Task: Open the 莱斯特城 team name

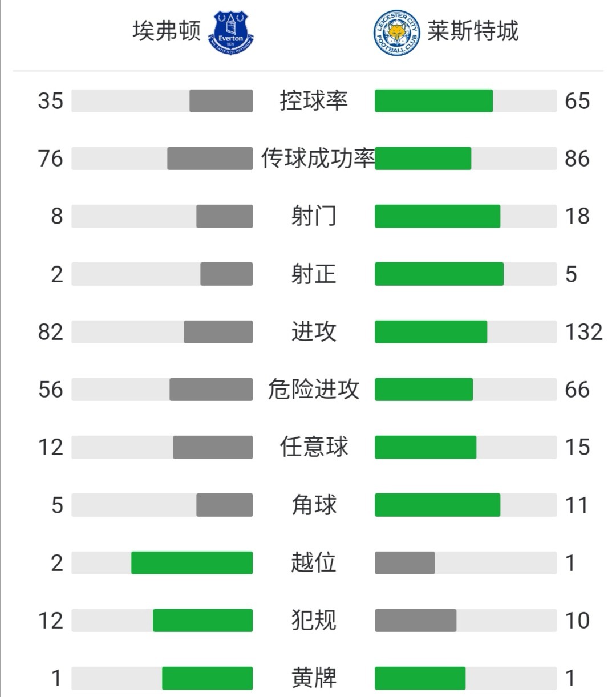Action: (473, 31)
